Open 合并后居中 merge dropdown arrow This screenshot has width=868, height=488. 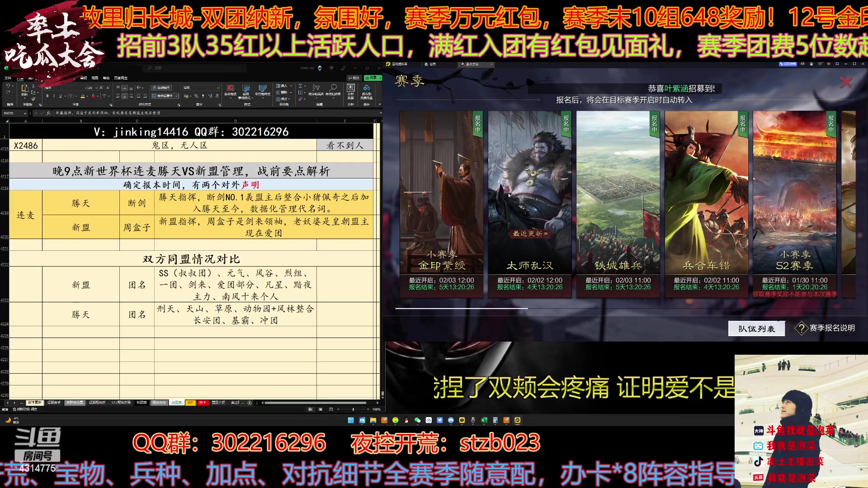click(176, 96)
